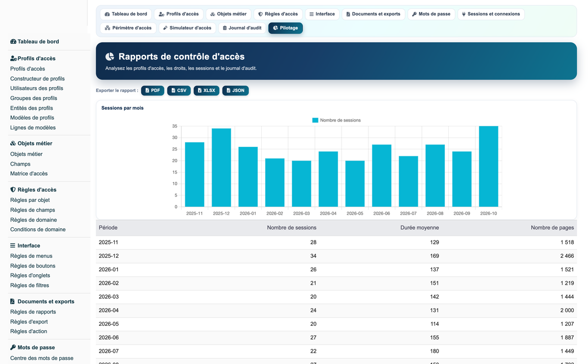Select the sidebar Règles d'accès section heading
Viewport: 588px width, 364px height.
[x=33, y=190]
